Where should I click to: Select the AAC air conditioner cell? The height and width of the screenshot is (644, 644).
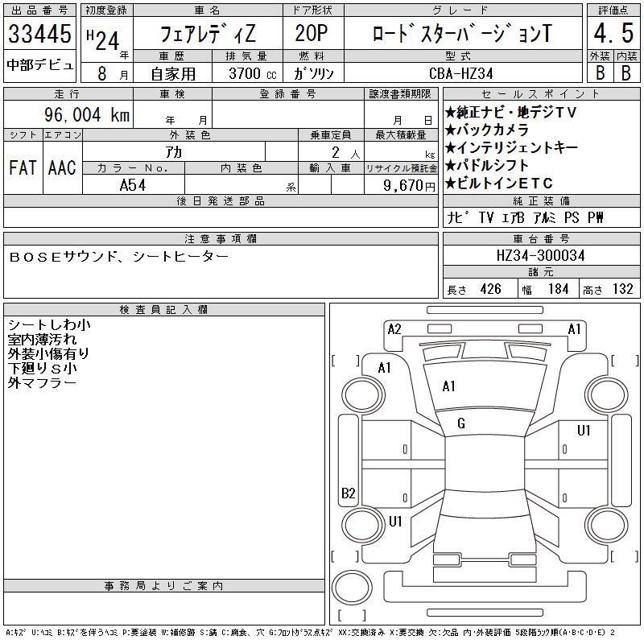click(x=62, y=167)
